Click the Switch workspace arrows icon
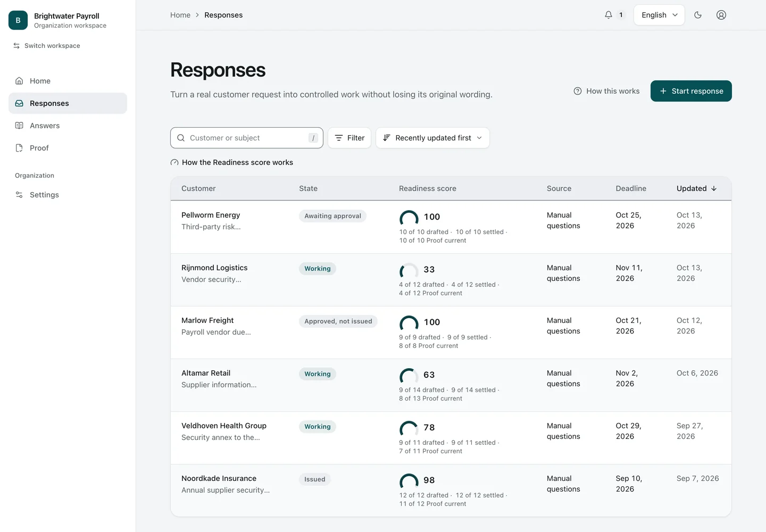Screen dimensions: 766x532 click(x=16, y=46)
